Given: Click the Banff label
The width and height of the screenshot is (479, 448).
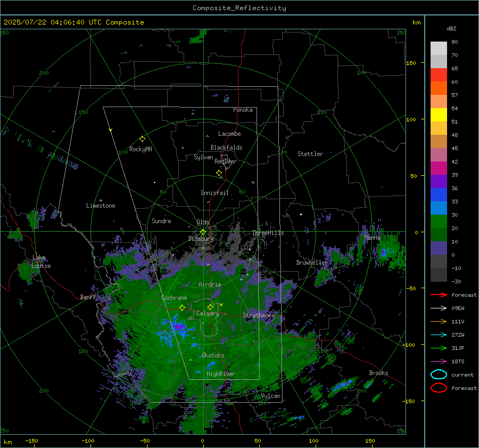Looking at the screenshot, I should 88,297.
